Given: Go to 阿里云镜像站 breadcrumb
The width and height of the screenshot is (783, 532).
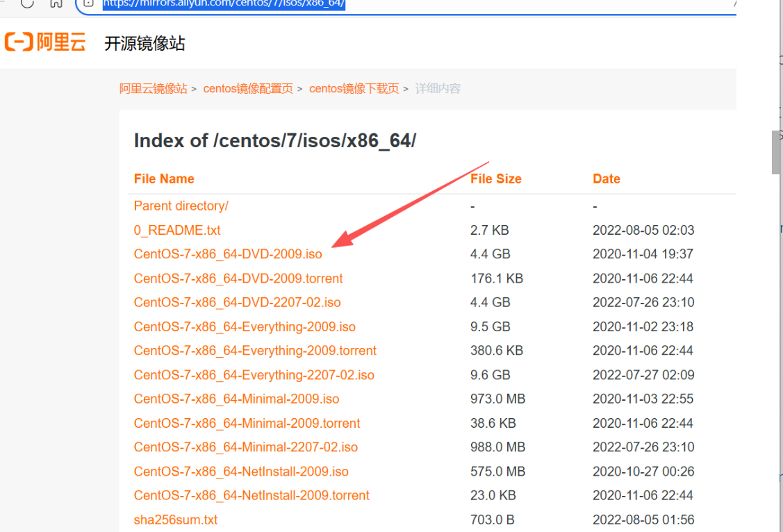Looking at the screenshot, I should tap(154, 89).
